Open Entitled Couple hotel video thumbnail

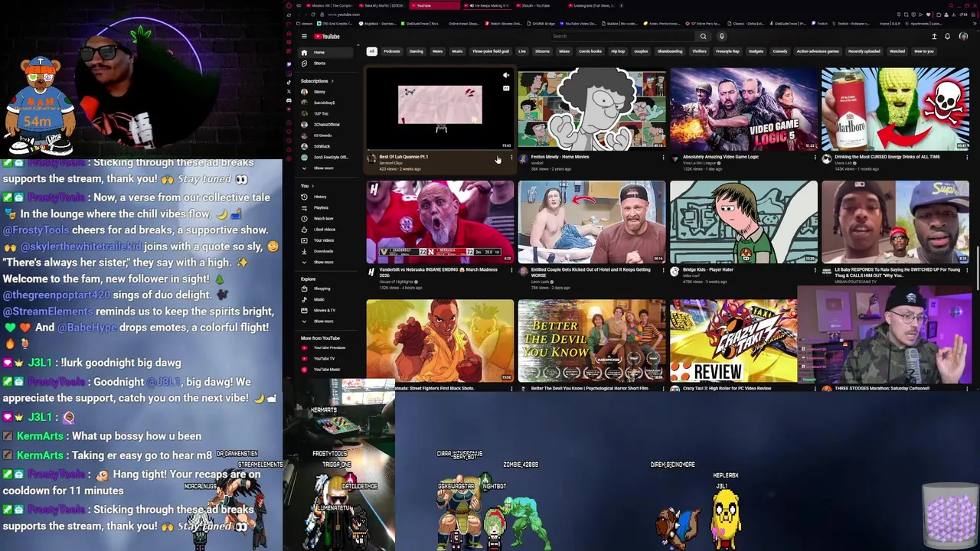592,222
